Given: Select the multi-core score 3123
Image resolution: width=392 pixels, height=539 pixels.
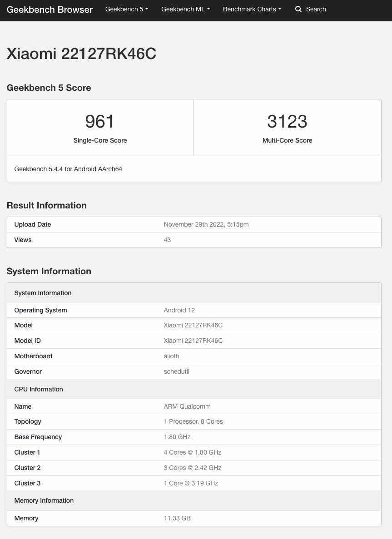Looking at the screenshot, I should (x=287, y=121).
